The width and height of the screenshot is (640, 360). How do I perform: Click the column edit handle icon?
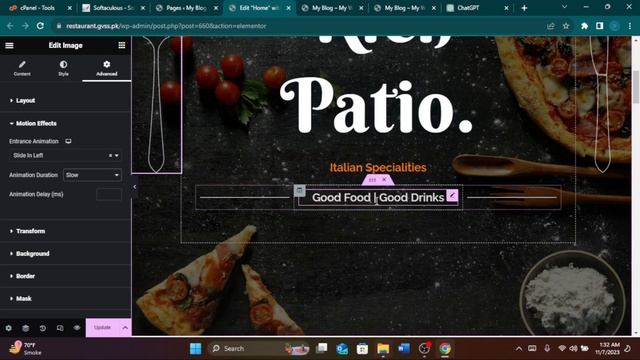300,190
